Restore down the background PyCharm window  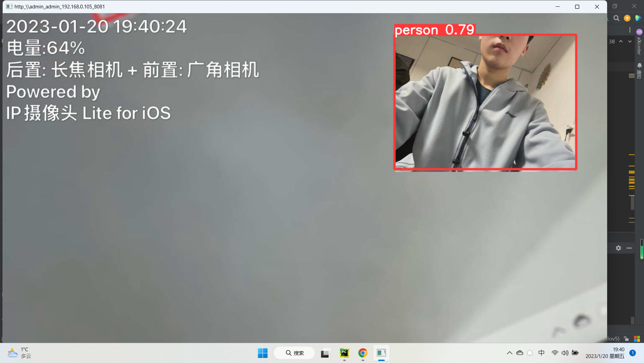pos(615,6)
